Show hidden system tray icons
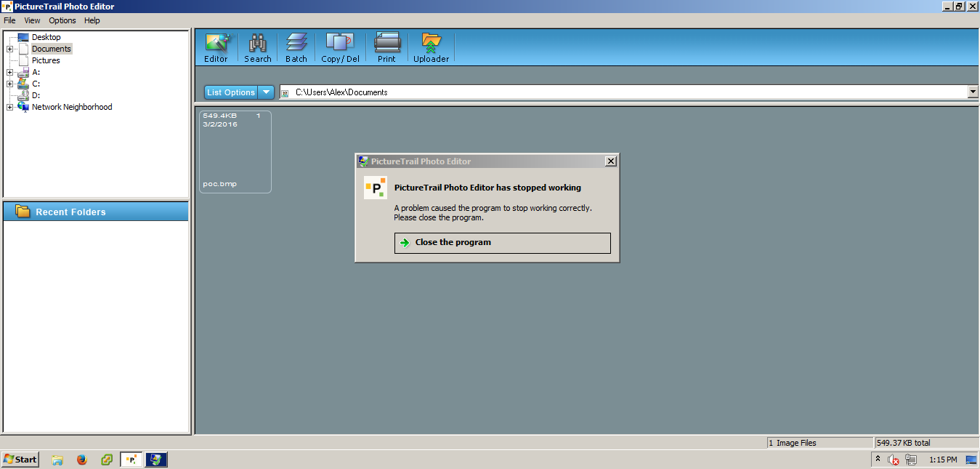 pos(878,460)
